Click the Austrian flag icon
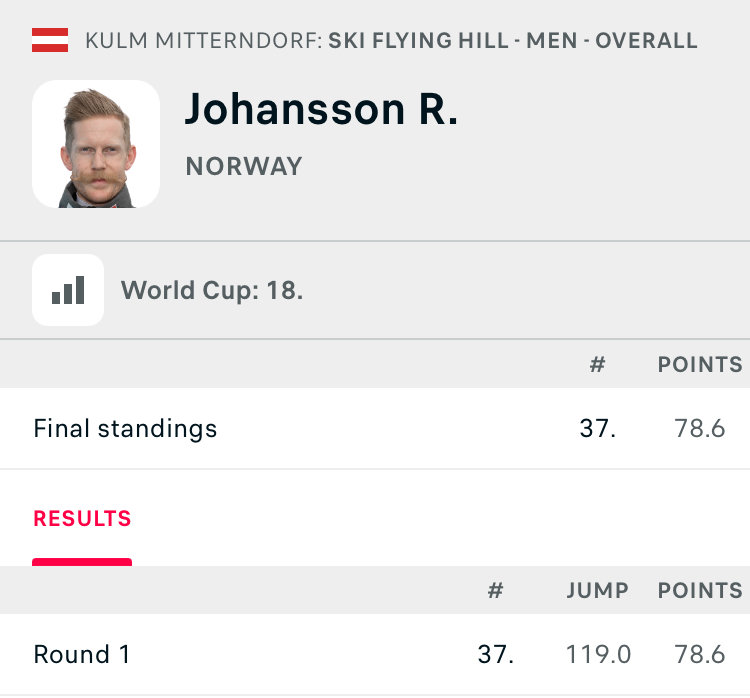The width and height of the screenshot is (750, 698). click(50, 40)
